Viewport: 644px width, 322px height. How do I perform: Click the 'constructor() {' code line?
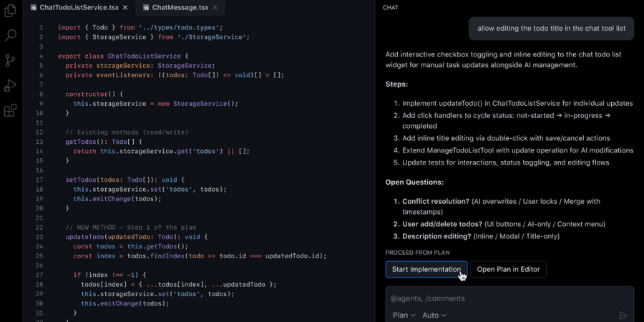94,94
